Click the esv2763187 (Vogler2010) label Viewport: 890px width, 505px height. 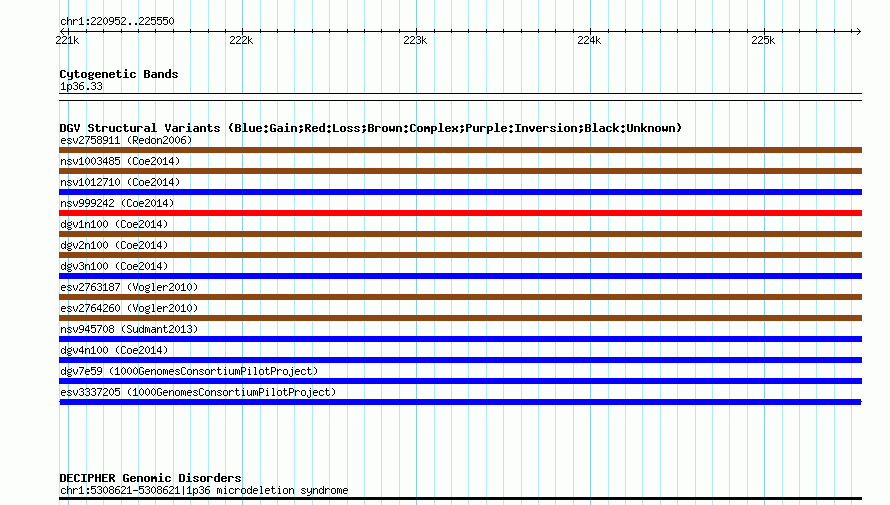[129, 287]
